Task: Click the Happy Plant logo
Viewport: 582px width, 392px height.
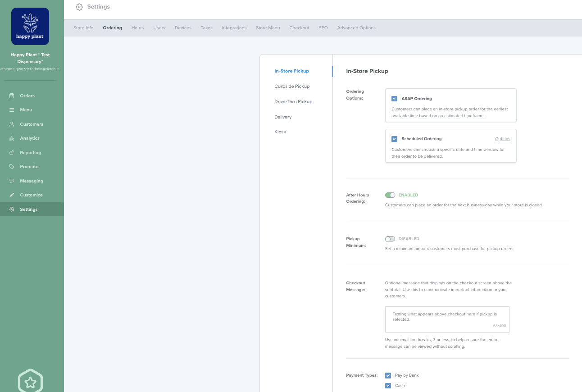Action: click(x=30, y=26)
